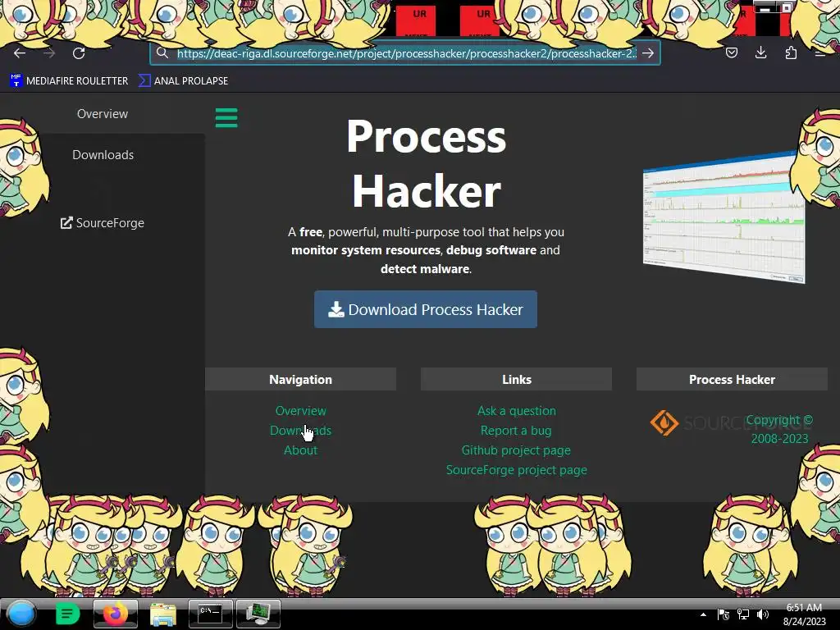Open the green chat app in taskbar
840x630 pixels.
[x=67, y=614]
